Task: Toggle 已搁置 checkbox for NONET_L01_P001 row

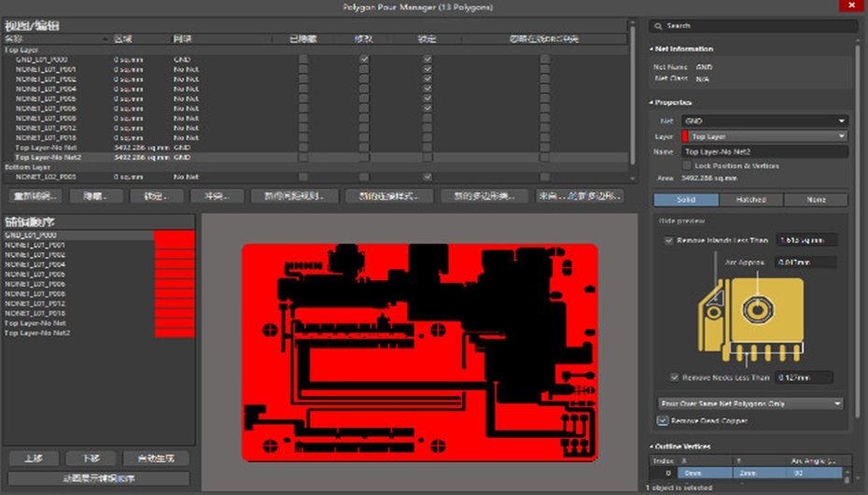Action: click(302, 69)
